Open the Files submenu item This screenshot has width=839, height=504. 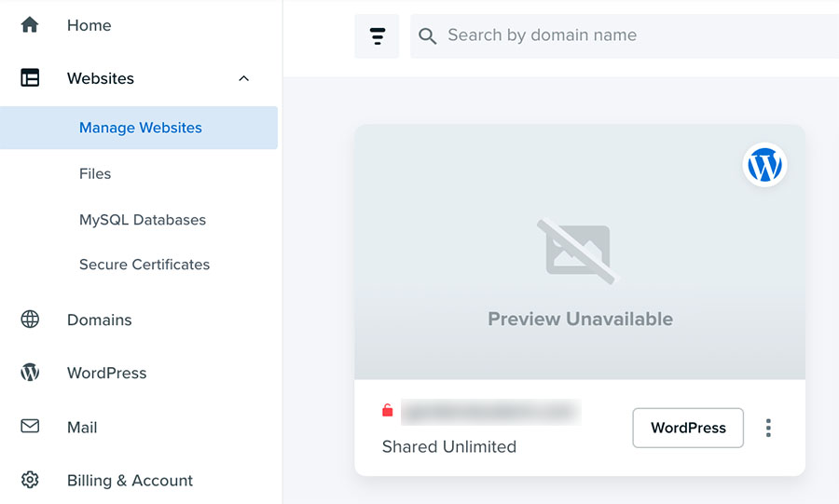pos(95,173)
